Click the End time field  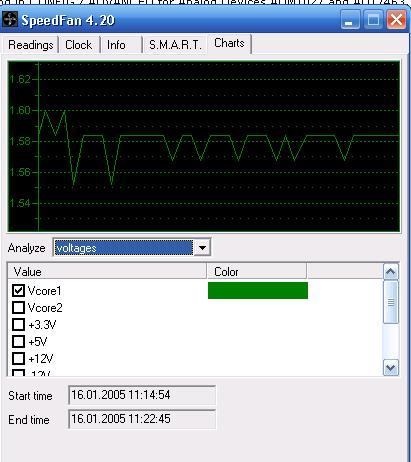coord(142,419)
